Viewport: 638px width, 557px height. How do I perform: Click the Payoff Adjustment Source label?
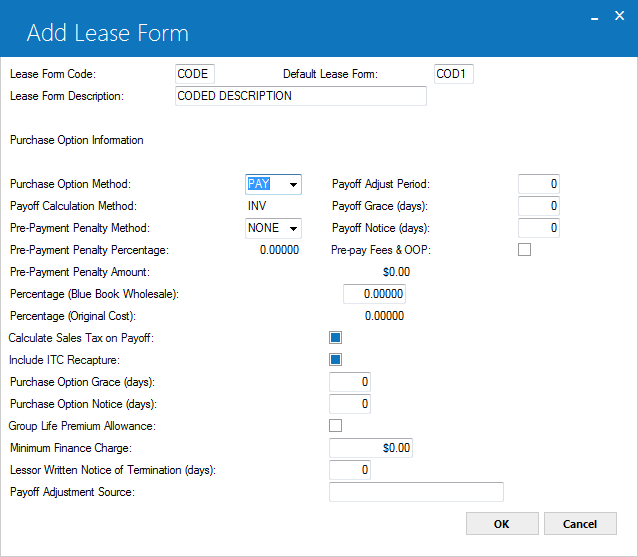pos(72,492)
